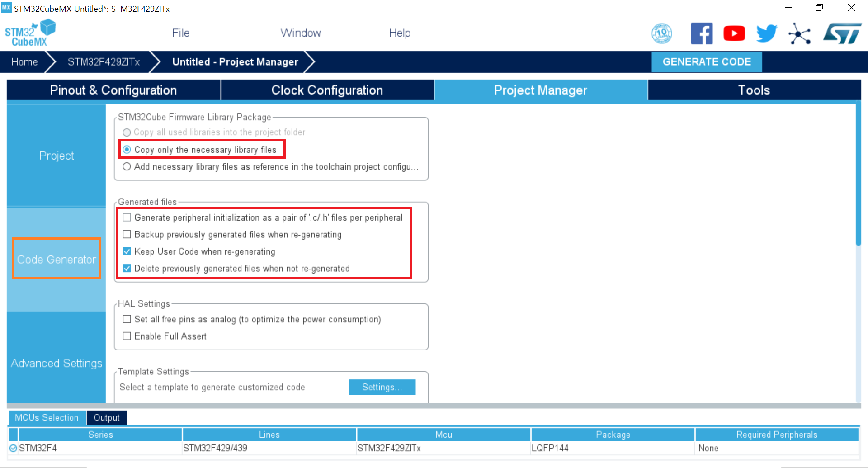The width and height of the screenshot is (868, 468).
Task: Click the 10-year anniversary badge icon
Action: click(x=661, y=33)
